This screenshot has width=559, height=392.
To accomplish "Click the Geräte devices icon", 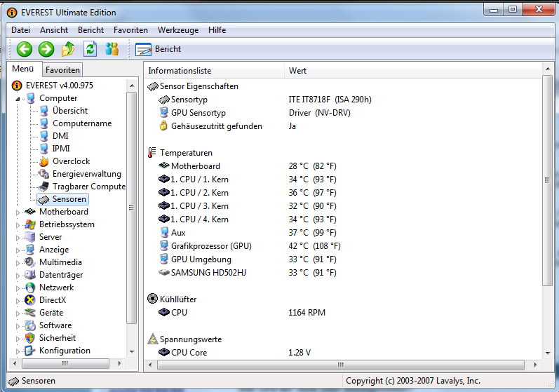I will tap(30, 313).
